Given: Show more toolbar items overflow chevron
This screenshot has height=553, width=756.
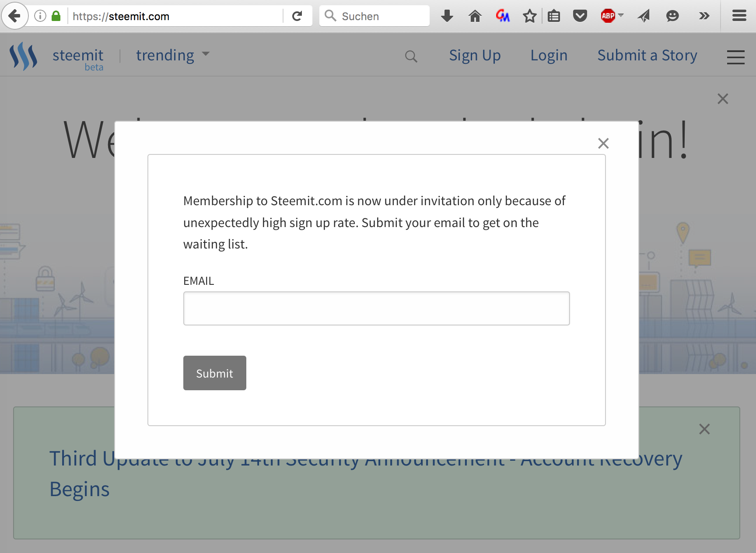Looking at the screenshot, I should 704,16.
